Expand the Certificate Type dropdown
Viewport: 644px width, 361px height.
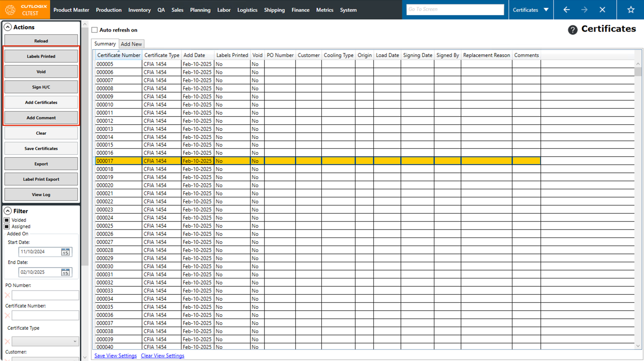click(x=75, y=341)
